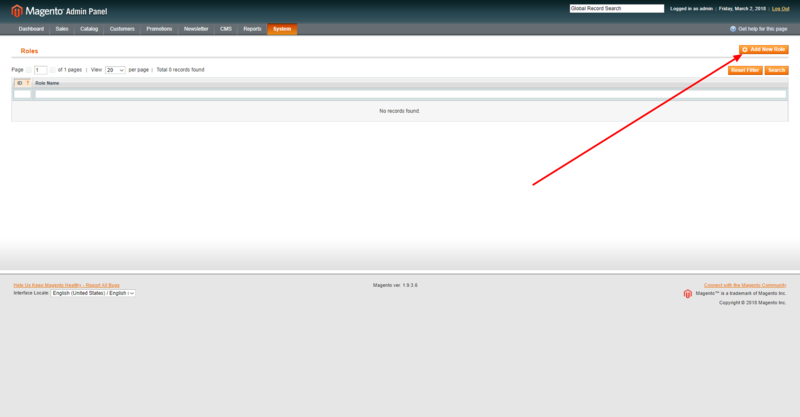Click the ID filter input field
The image size is (800, 417).
tap(22, 94)
